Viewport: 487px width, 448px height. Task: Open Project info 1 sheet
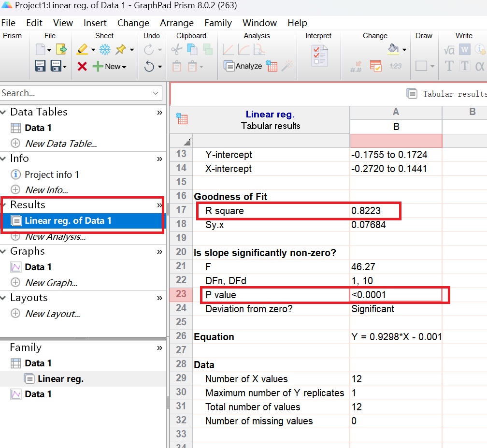click(52, 174)
